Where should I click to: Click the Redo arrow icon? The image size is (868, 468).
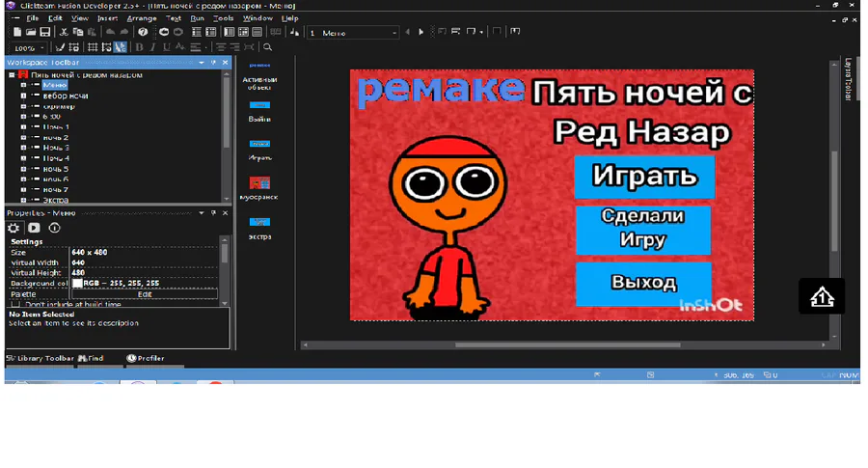point(124,32)
